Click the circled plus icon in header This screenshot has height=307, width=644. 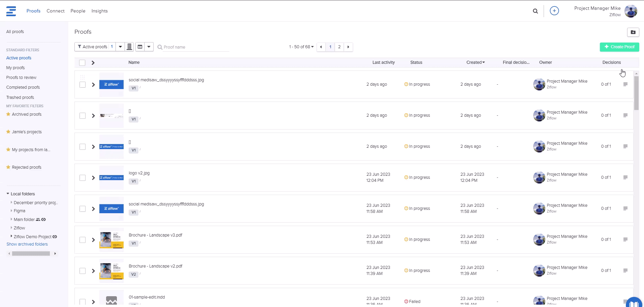coord(554,11)
